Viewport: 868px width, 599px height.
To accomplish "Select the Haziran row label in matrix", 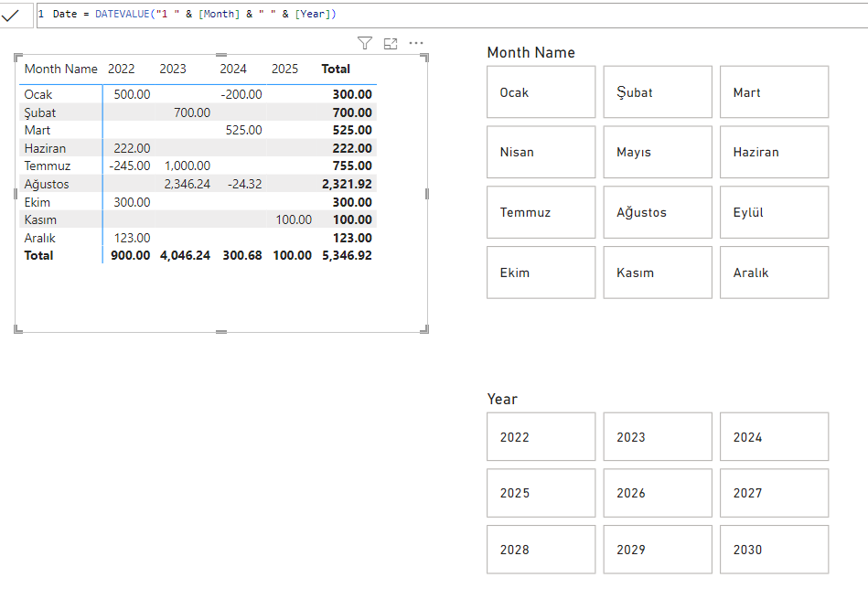I will pos(45,148).
